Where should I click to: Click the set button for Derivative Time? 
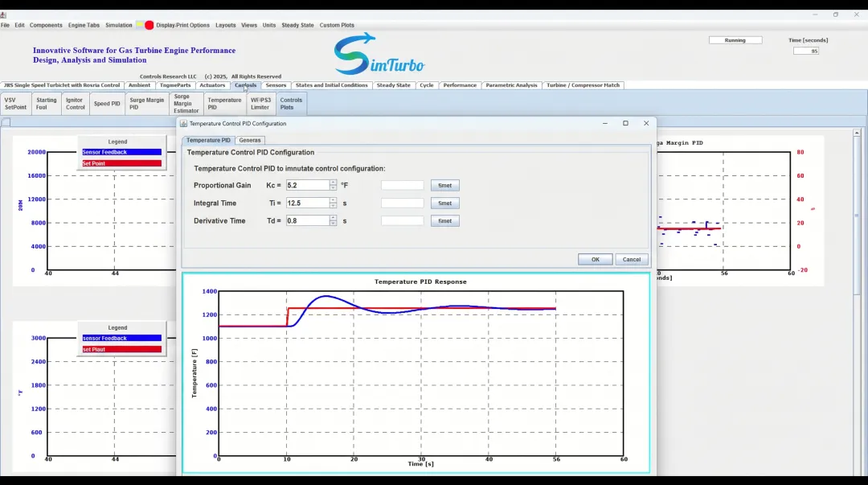pyautogui.click(x=445, y=220)
